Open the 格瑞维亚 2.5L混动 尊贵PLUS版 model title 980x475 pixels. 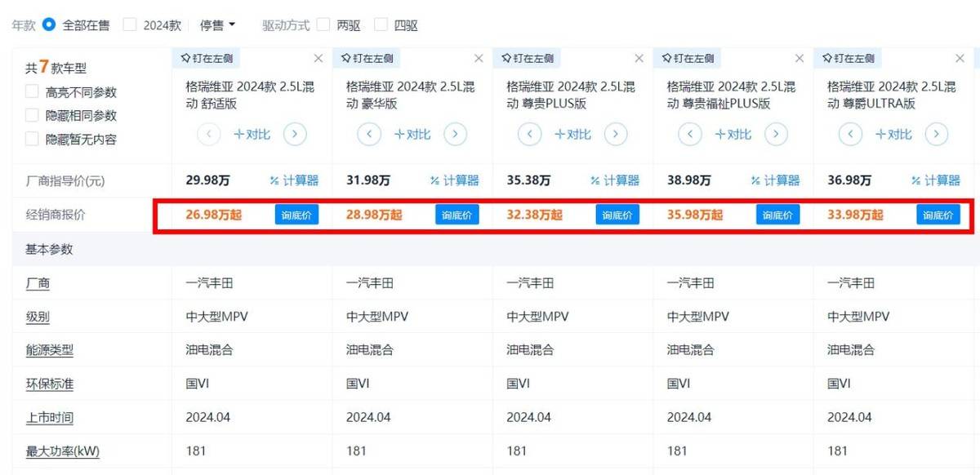click(x=571, y=95)
